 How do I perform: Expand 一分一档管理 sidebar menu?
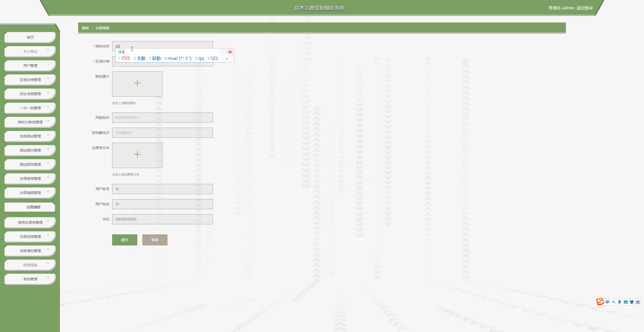pos(30,108)
